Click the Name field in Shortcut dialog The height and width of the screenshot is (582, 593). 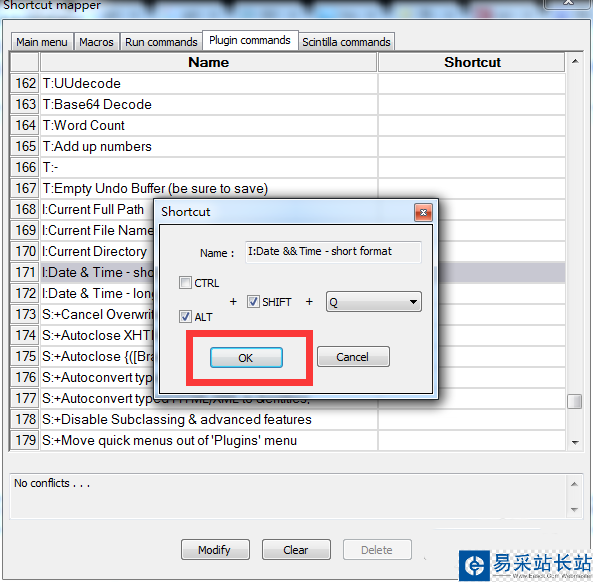tap(333, 251)
